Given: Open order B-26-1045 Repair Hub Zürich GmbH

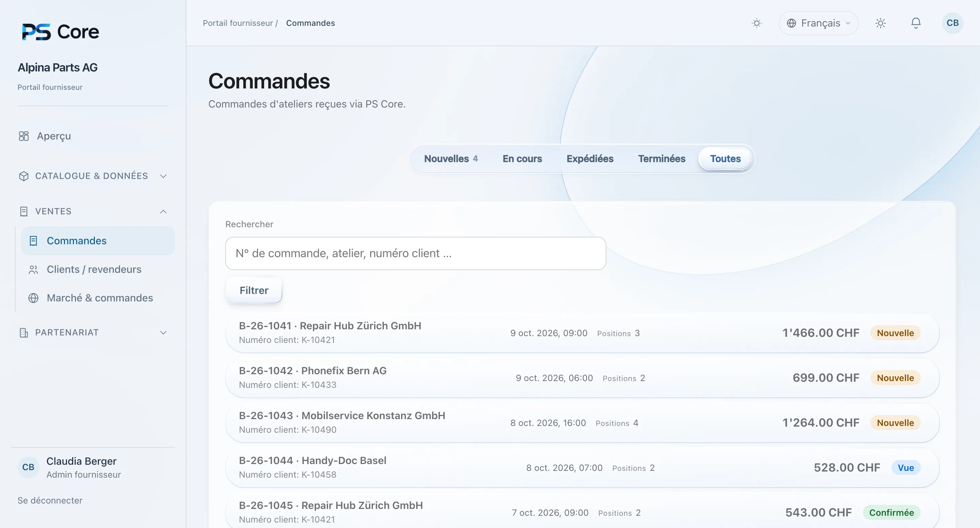Looking at the screenshot, I should tap(582, 511).
